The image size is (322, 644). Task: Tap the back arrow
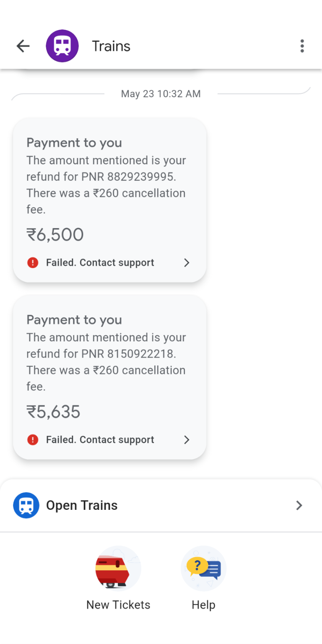(x=23, y=46)
